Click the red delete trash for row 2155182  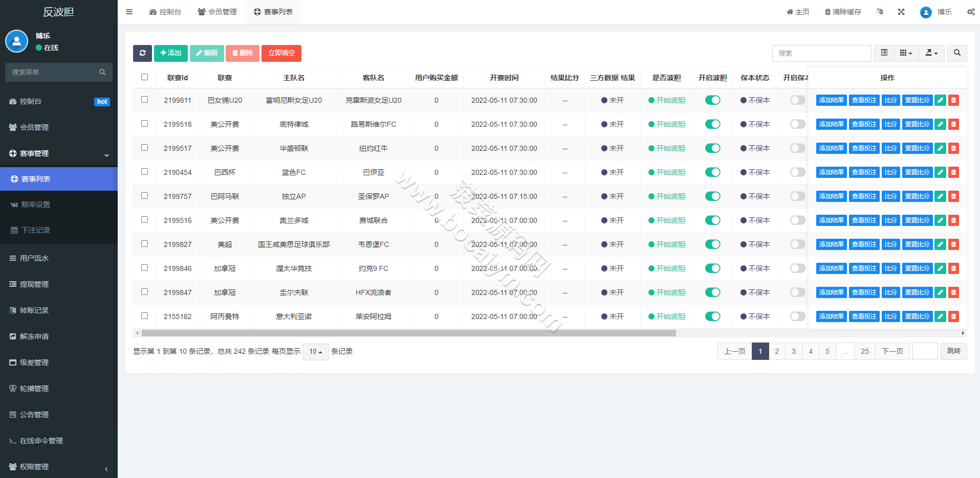pyautogui.click(x=953, y=316)
